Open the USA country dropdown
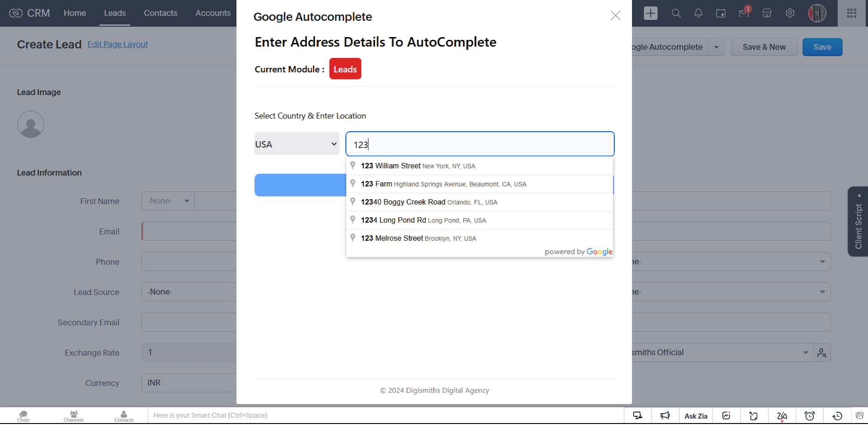This screenshot has width=868, height=438. (x=297, y=144)
